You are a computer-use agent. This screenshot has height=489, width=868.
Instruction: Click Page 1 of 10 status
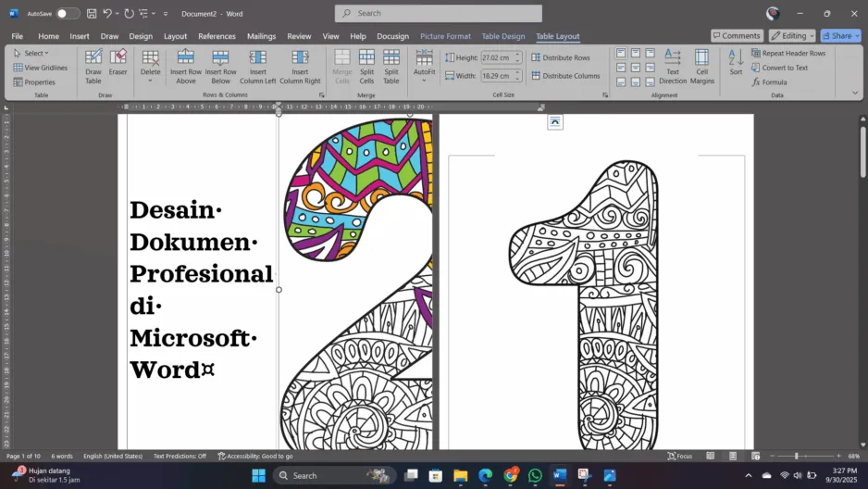tap(23, 456)
